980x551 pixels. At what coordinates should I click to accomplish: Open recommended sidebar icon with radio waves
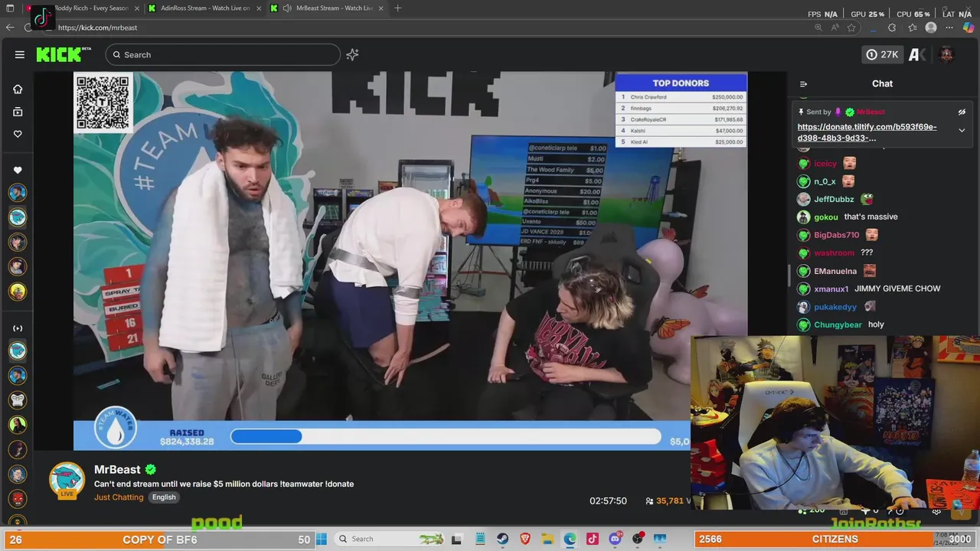point(18,328)
